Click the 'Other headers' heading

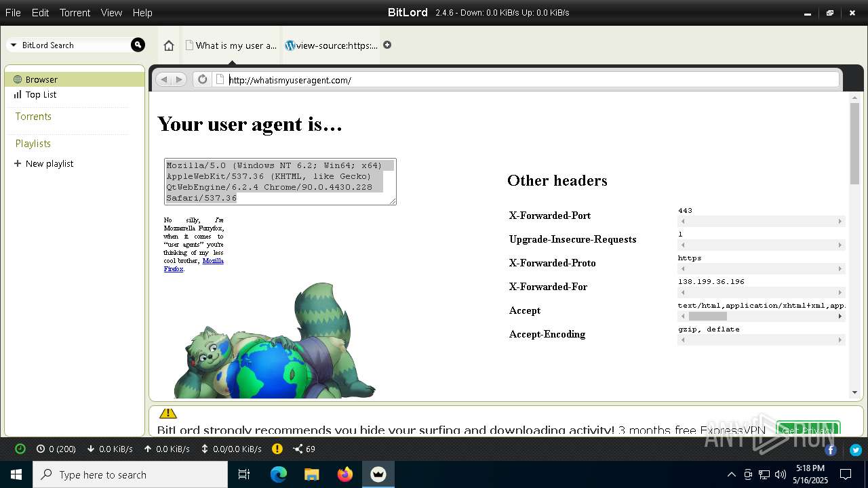click(557, 180)
